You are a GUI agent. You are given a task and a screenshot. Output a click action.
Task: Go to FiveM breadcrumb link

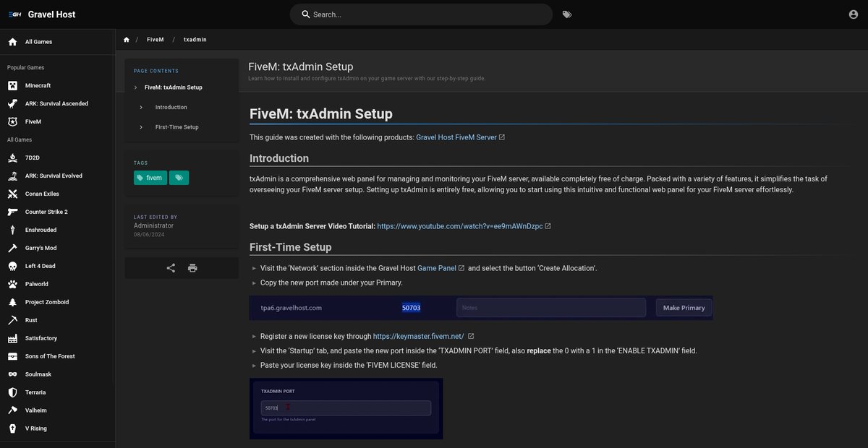pyautogui.click(x=155, y=40)
